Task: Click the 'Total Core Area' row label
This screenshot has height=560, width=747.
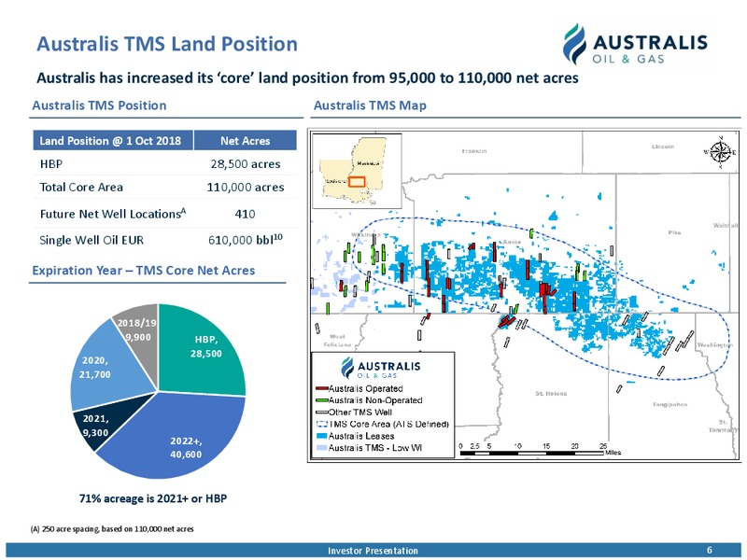Action: coord(81,188)
